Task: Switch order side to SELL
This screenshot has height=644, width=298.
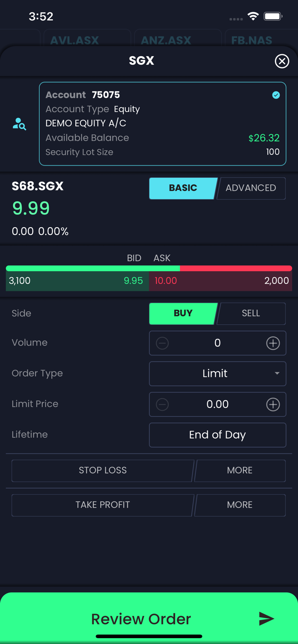Action: (251, 313)
